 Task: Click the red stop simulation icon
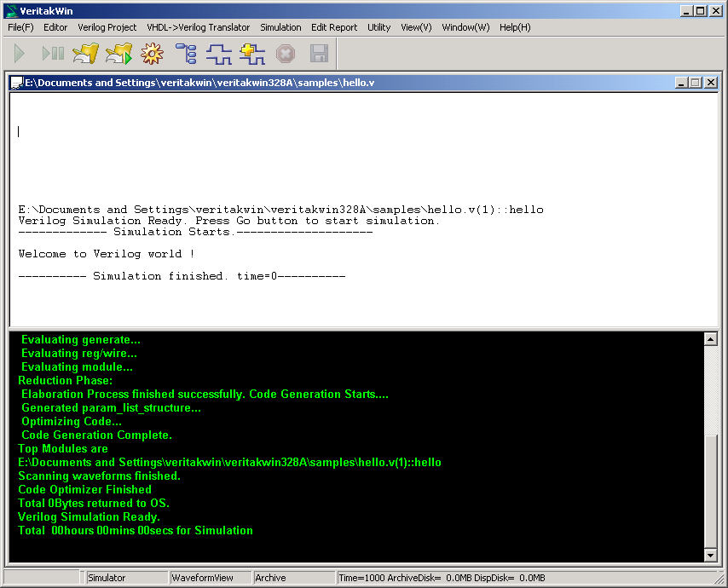pyautogui.click(x=286, y=54)
